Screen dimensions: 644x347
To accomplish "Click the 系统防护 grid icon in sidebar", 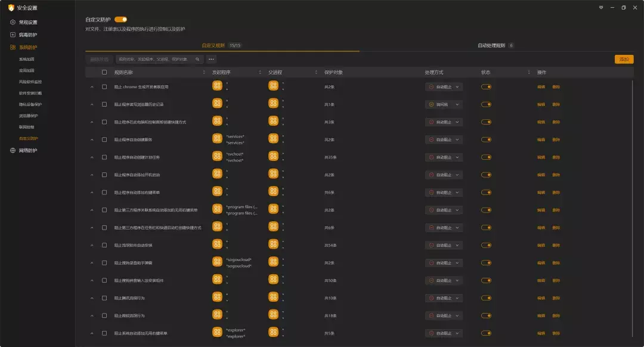I will point(13,47).
